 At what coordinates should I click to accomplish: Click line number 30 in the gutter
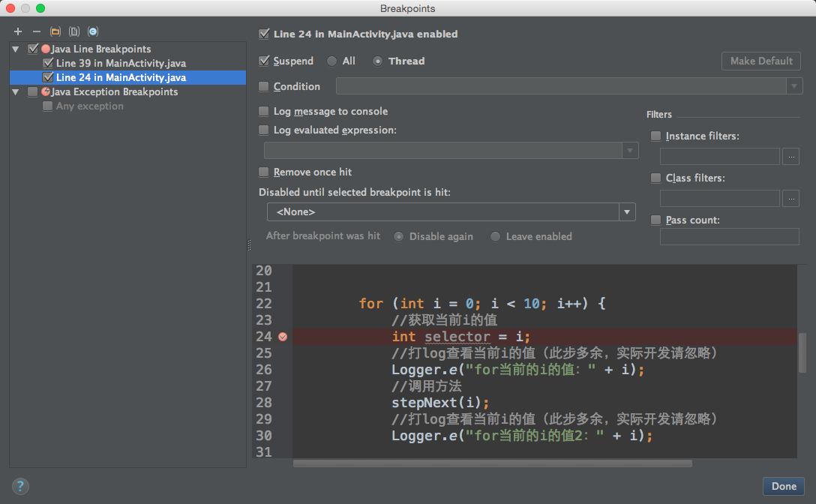tap(264, 436)
